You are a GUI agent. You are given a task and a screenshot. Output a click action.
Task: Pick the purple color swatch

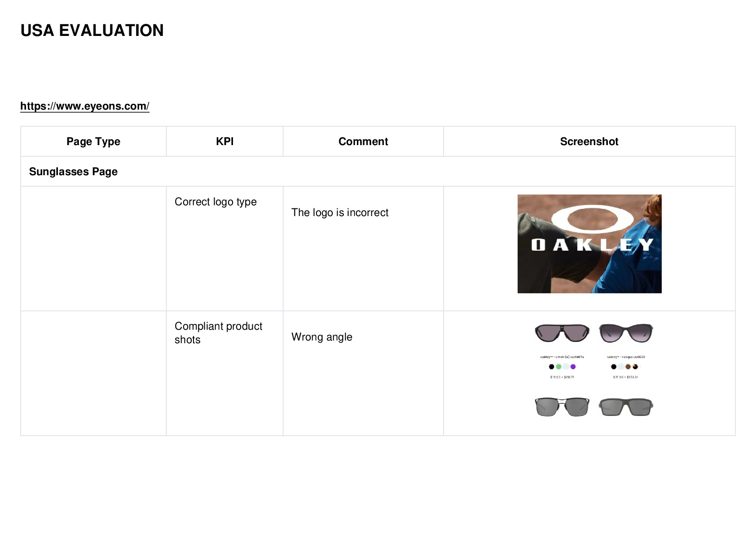[x=573, y=367]
